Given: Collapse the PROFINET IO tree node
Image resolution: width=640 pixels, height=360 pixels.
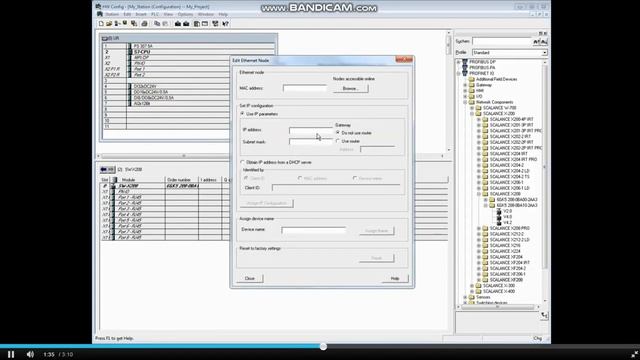Looking at the screenshot, I should click(458, 73).
